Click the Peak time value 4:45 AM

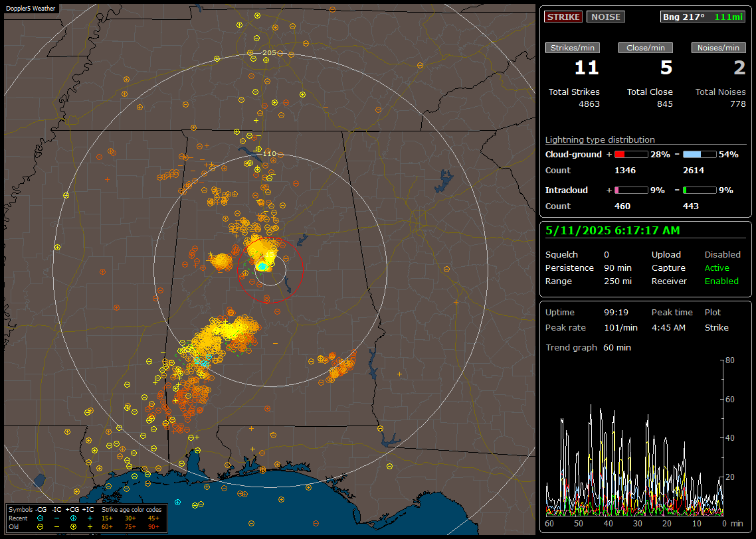(x=668, y=327)
